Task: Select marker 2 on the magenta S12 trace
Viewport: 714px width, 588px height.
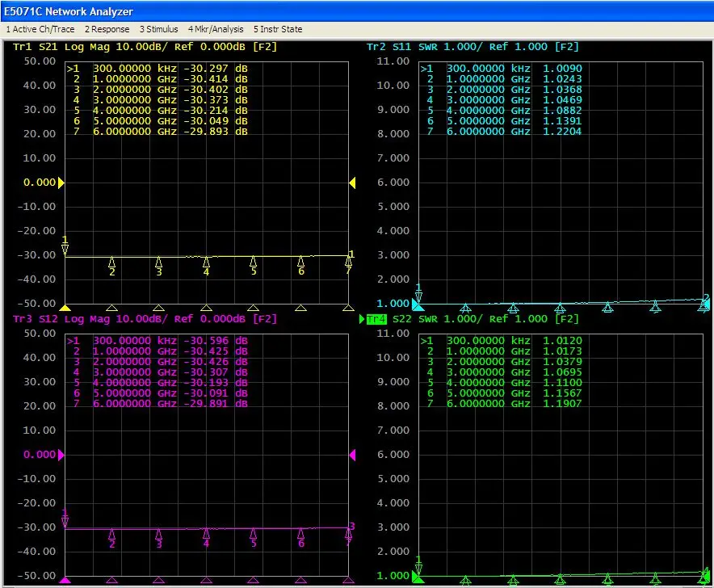Action: [112, 539]
